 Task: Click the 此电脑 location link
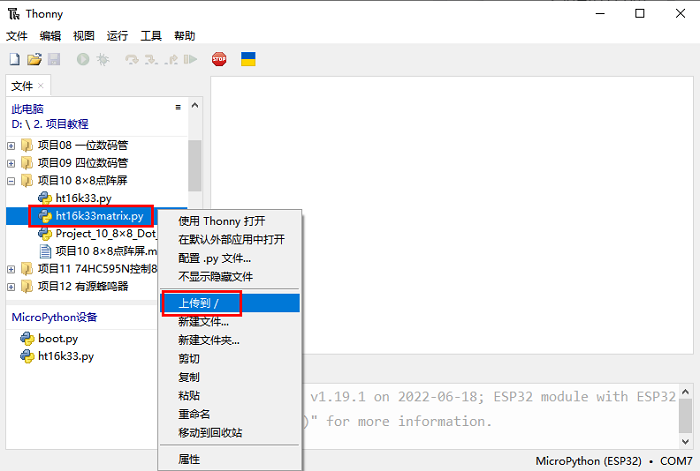27,108
